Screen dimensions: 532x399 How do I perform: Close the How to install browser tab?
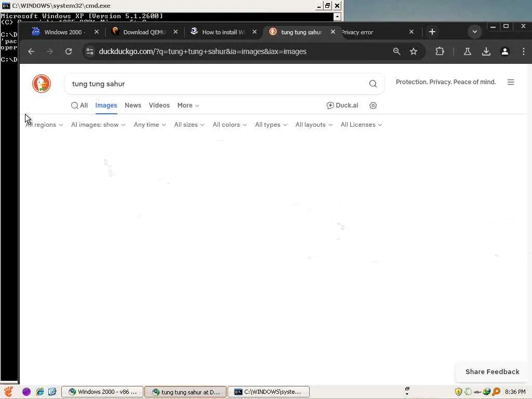[255, 32]
